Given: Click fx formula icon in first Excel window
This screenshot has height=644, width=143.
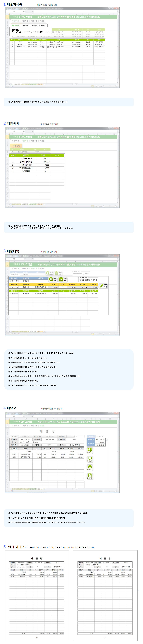Looking at the screenshot, I should (32, 12).
